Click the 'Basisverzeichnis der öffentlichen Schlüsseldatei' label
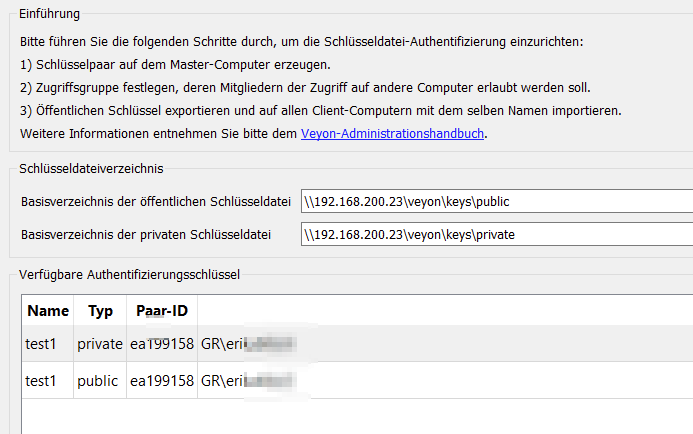Viewport: 693px width, 434px height. 155,202
